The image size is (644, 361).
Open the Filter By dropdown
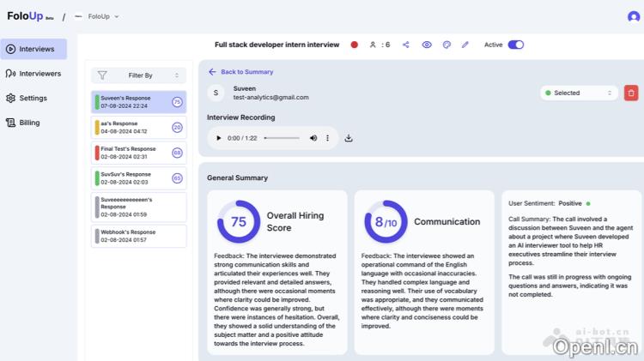click(x=139, y=75)
